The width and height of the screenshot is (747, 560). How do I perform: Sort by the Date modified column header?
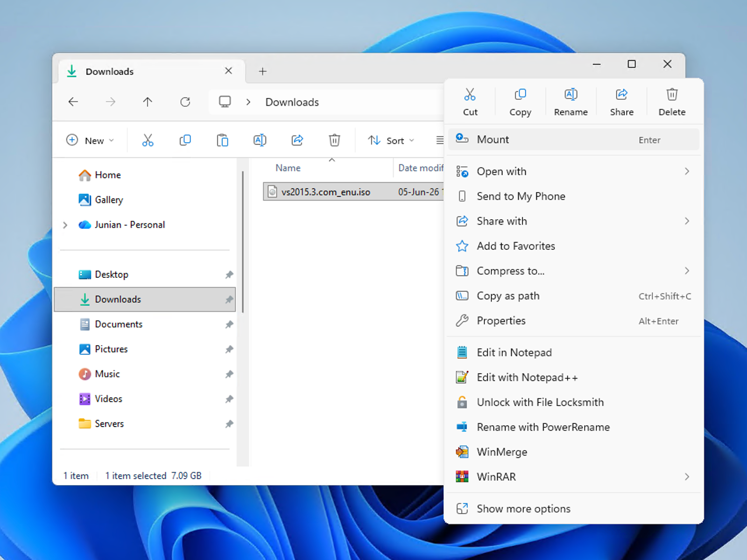[421, 168]
